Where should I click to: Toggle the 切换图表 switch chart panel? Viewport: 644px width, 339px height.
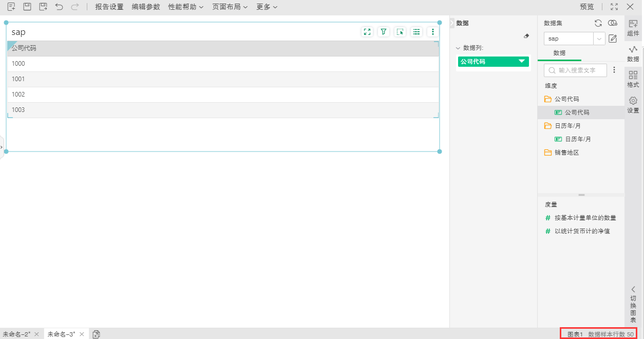[633, 304]
